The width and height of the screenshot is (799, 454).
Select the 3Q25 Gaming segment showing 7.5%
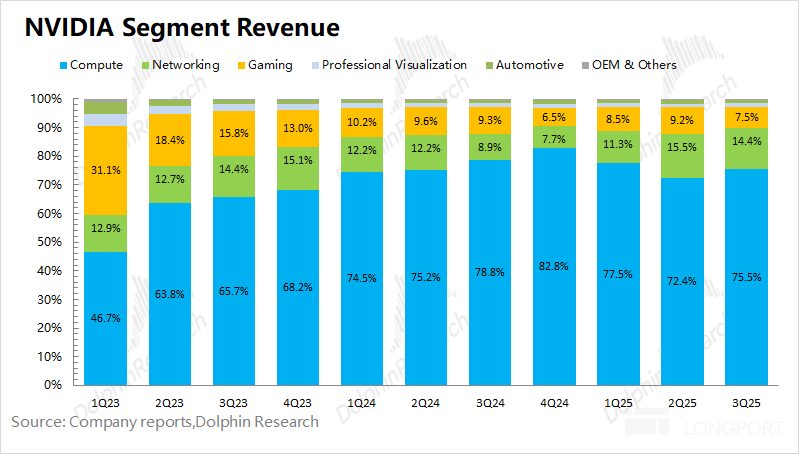(x=746, y=116)
